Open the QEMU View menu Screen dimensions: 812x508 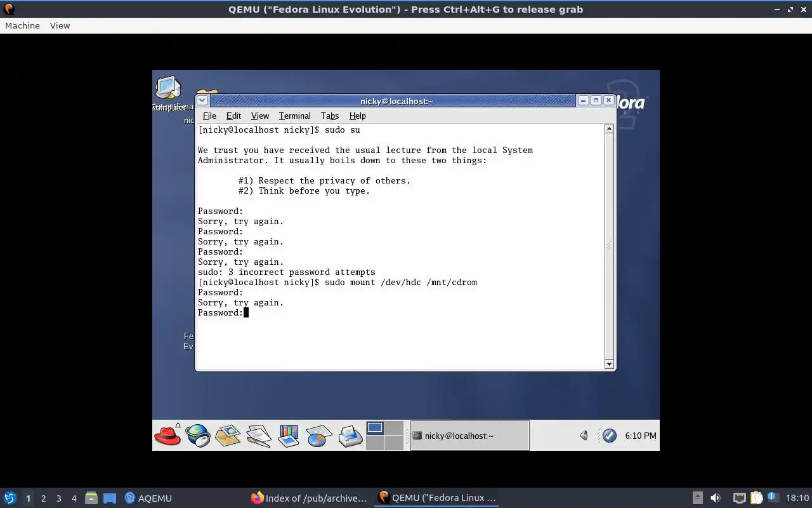pos(60,25)
